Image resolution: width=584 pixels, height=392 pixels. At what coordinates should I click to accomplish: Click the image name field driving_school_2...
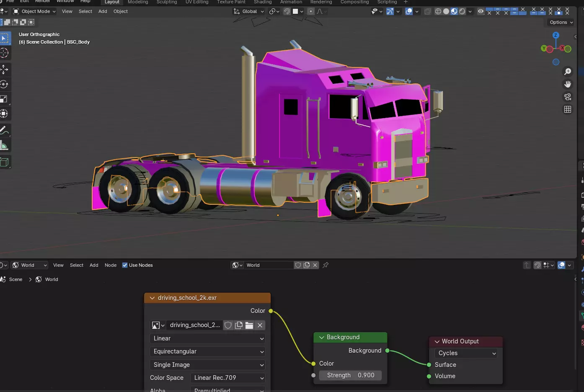pos(195,325)
